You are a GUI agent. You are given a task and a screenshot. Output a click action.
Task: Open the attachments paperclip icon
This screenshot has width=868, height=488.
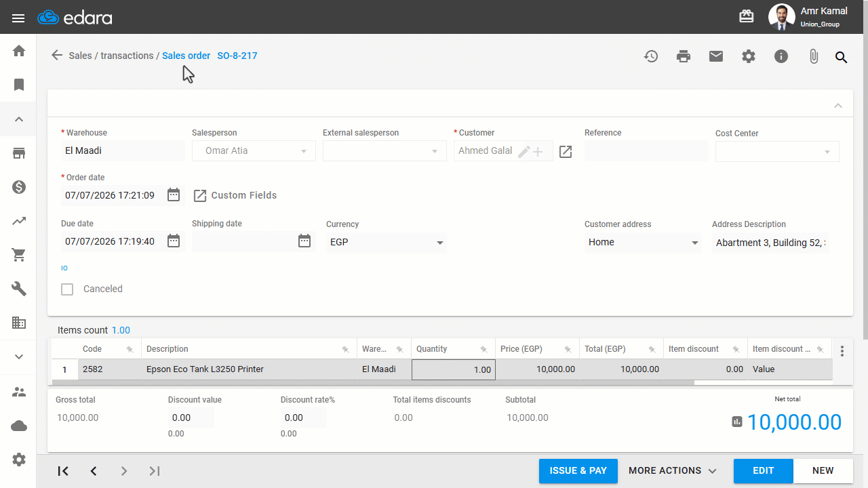[814, 57]
